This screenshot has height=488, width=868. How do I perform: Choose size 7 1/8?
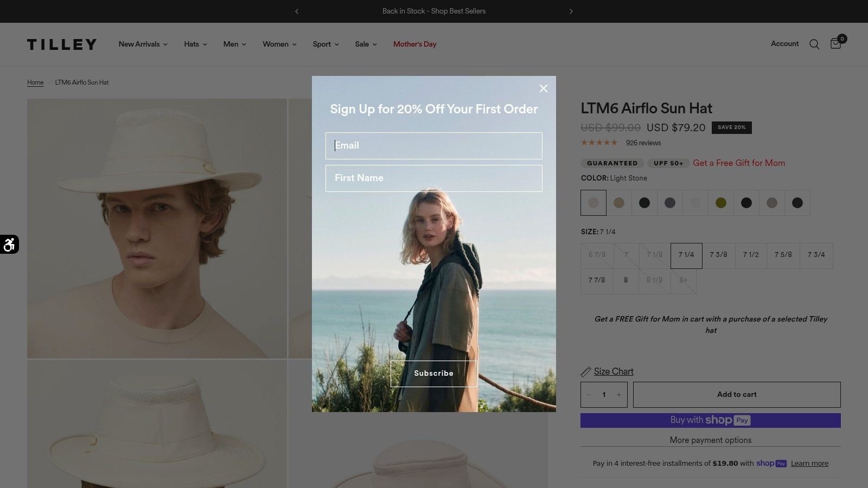[x=655, y=255]
